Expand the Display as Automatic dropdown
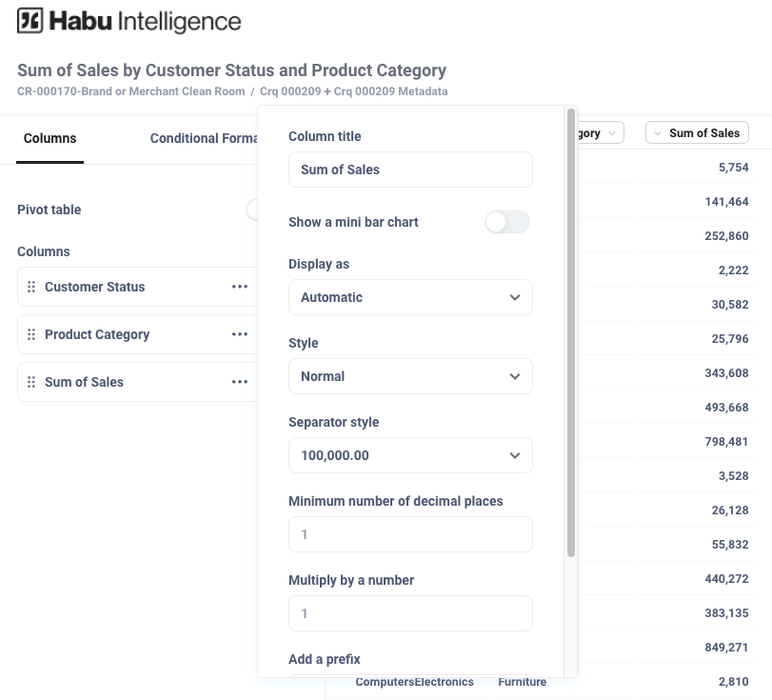 pyautogui.click(x=410, y=297)
